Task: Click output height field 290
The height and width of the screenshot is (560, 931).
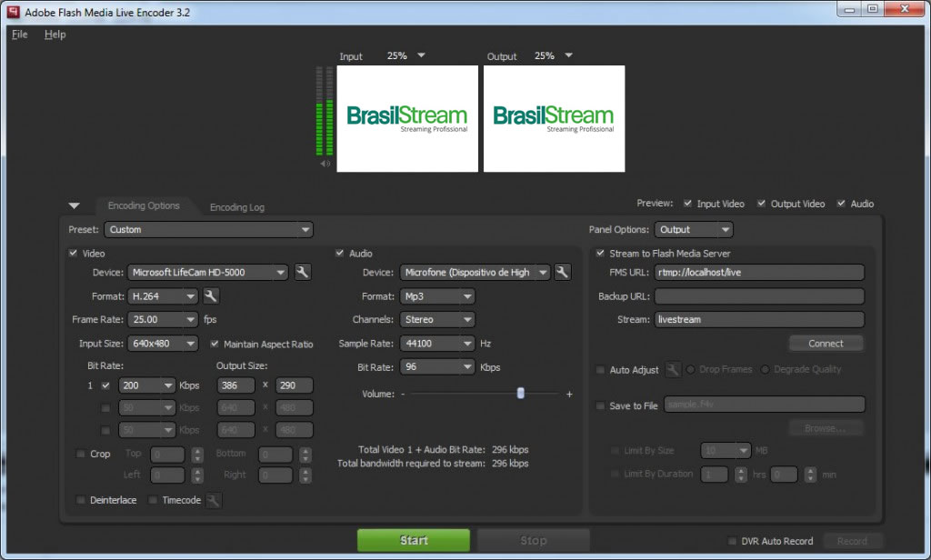Action: tap(294, 385)
